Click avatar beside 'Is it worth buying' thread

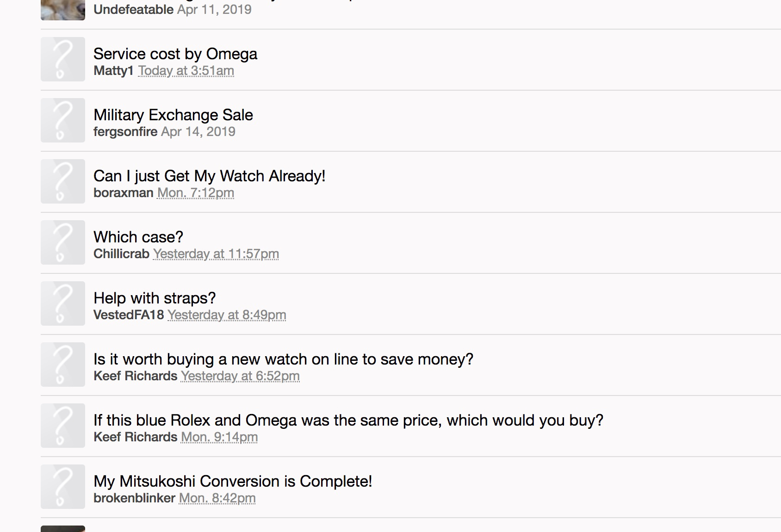(63, 365)
